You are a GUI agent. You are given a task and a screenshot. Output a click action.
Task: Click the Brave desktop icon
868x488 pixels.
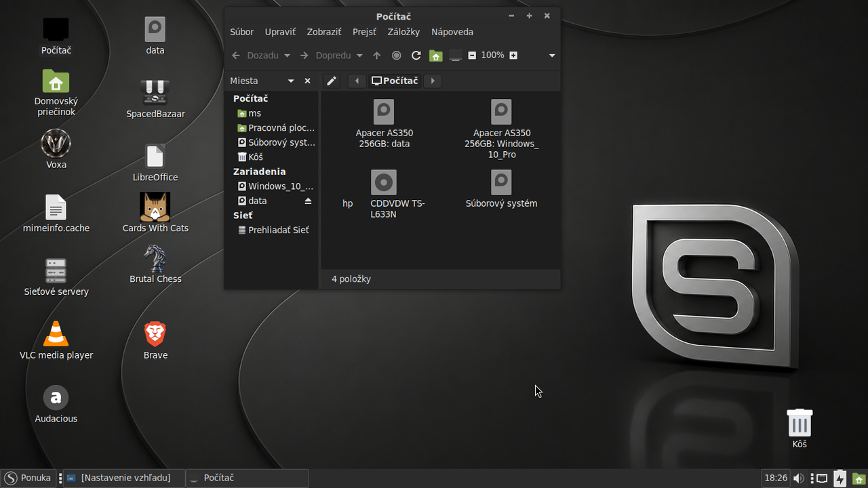pos(155,340)
